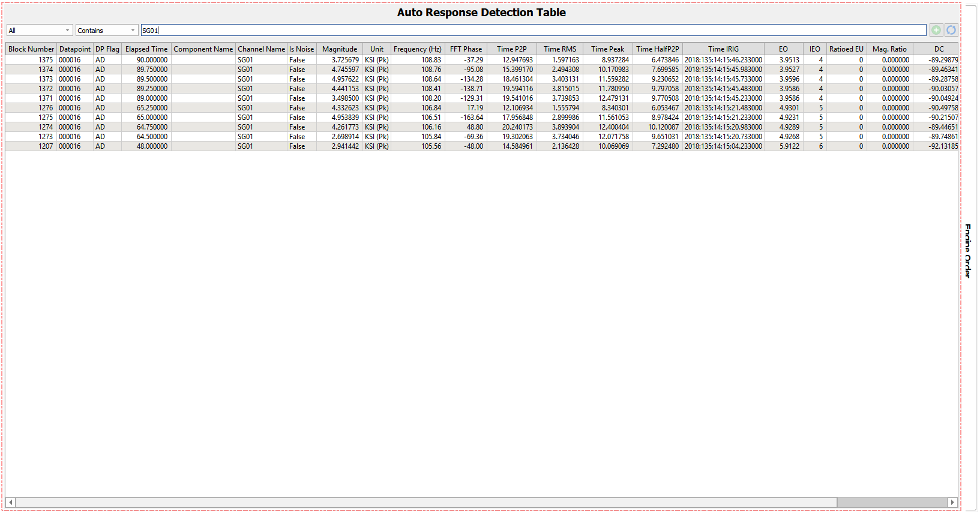The height and width of the screenshot is (514, 980).
Task: Click IRIG time 2018:135:14:15:46.233000
Action: coord(724,60)
